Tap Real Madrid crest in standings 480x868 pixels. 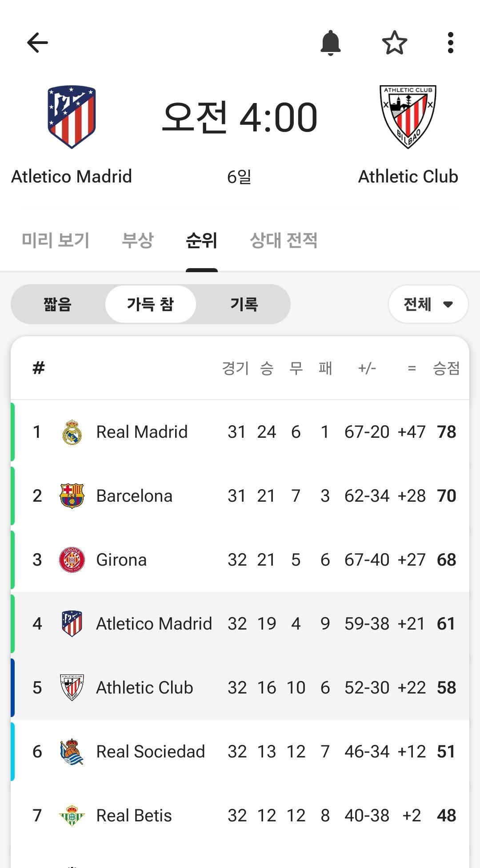click(72, 432)
